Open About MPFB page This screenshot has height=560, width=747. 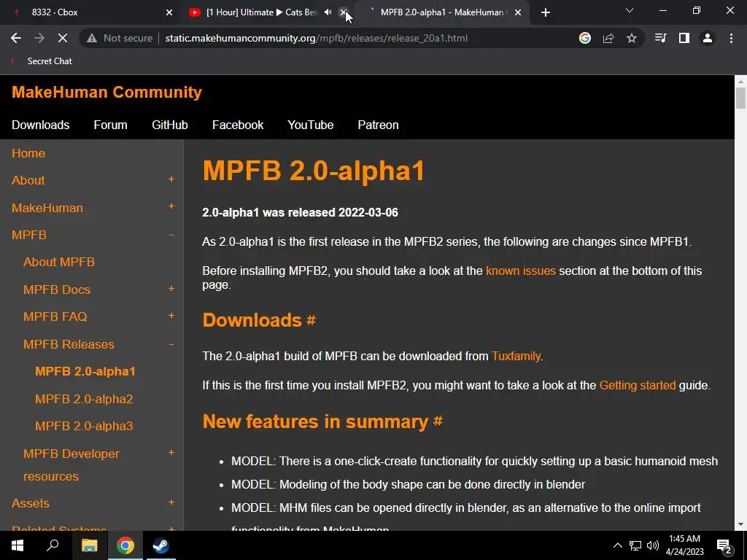point(59,262)
